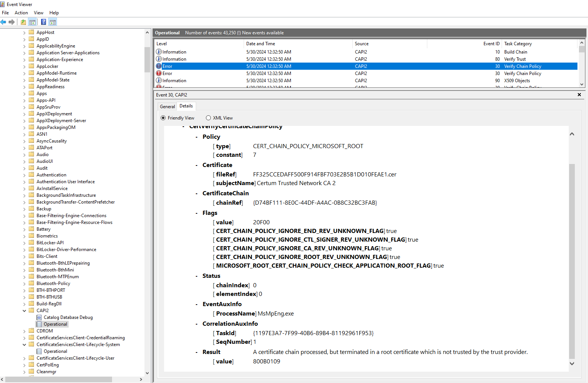Open Help via the question mark icon
This screenshot has width=588, height=383.
click(44, 22)
